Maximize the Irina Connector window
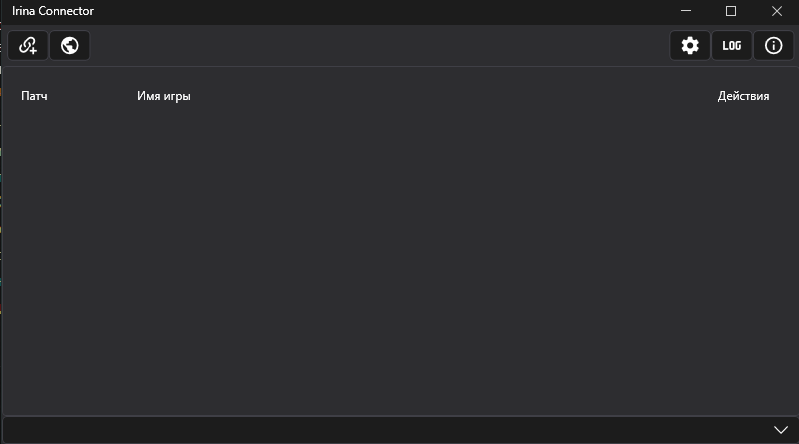 pyautogui.click(x=731, y=11)
